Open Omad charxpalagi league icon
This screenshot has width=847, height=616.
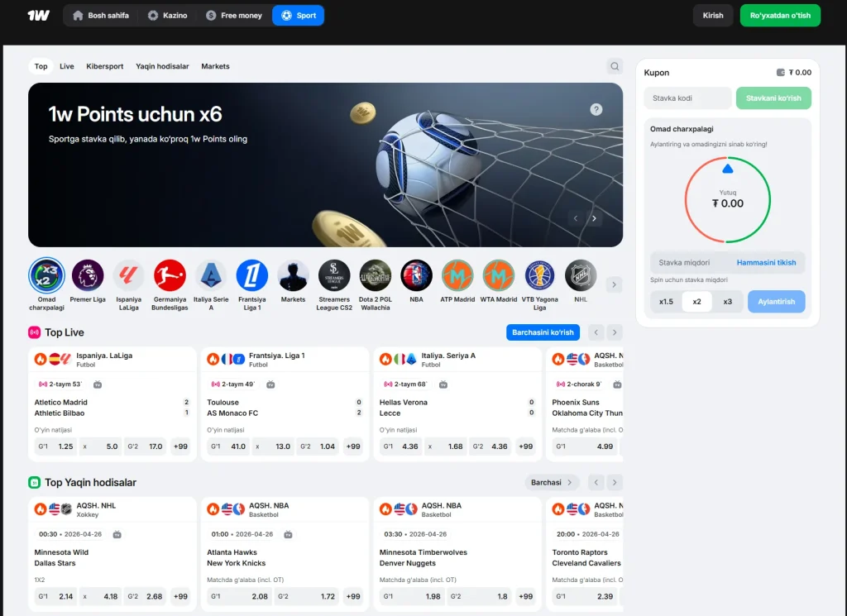click(x=46, y=275)
